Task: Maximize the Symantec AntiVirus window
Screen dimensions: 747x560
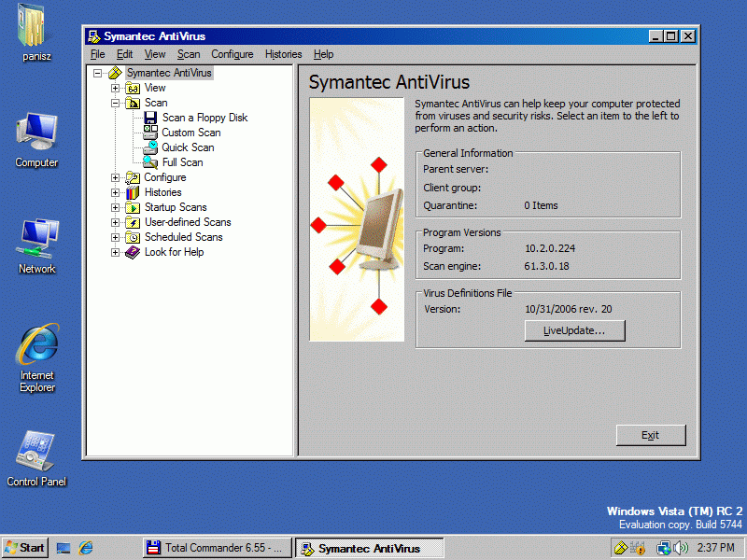Action: (x=671, y=36)
